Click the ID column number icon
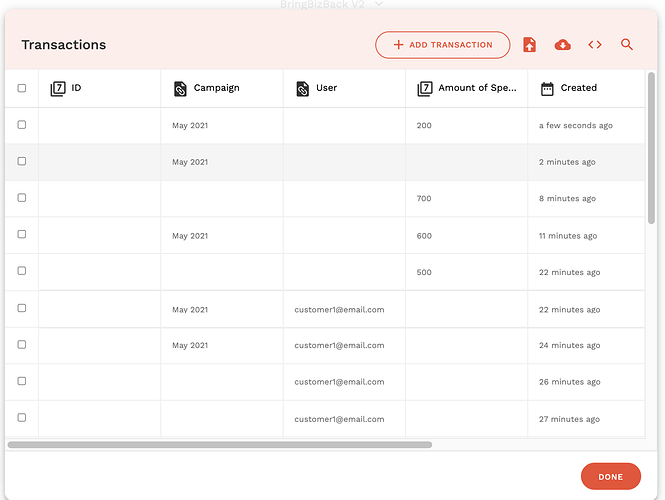665x500 pixels. tap(58, 88)
